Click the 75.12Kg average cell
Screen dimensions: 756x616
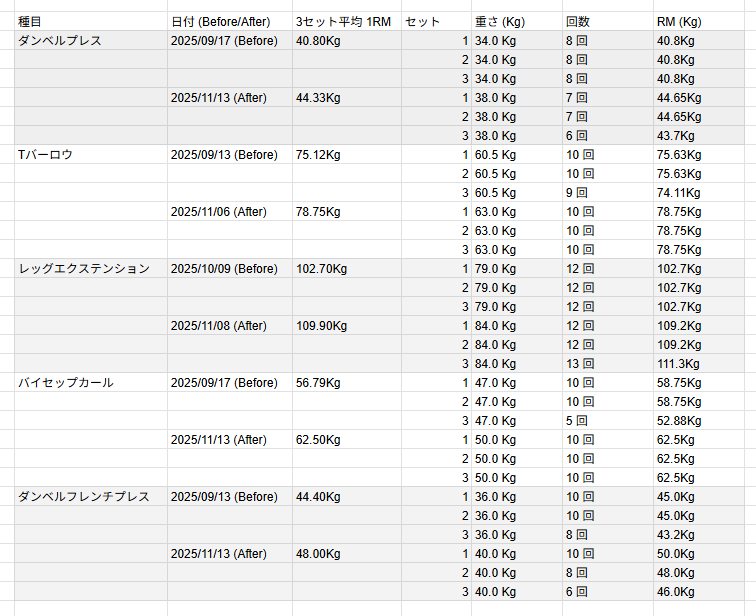click(347, 155)
